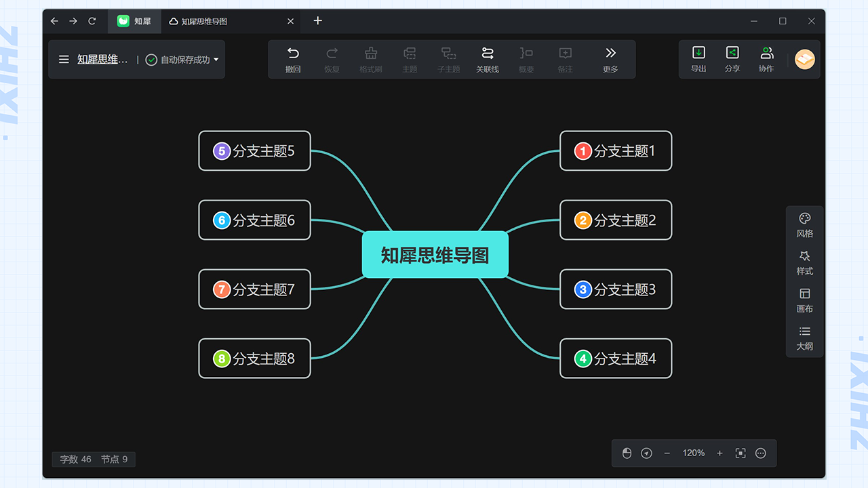This screenshot has width=868, height=488.
Task: Insert a 子主题 child topic
Action: (448, 59)
